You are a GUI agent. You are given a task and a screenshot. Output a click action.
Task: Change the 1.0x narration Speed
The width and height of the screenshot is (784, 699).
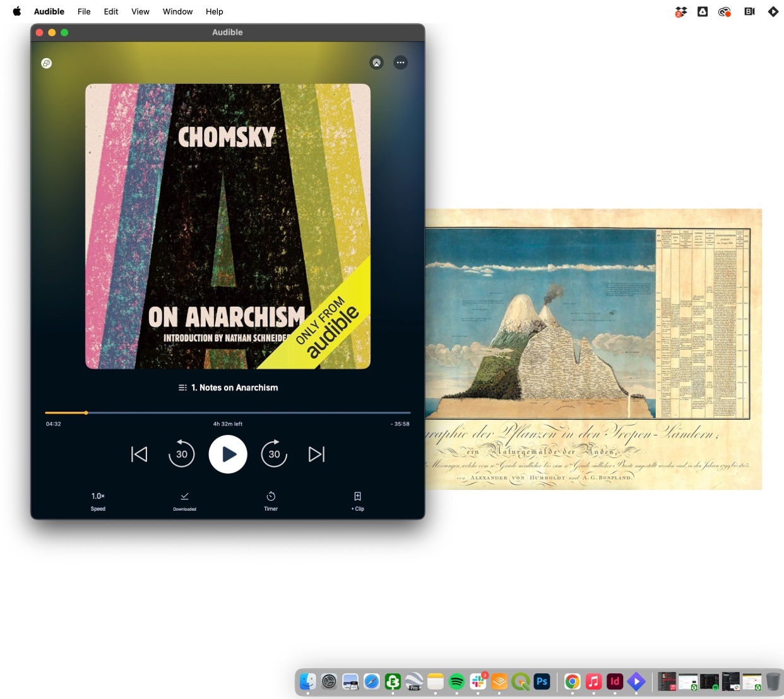click(98, 501)
